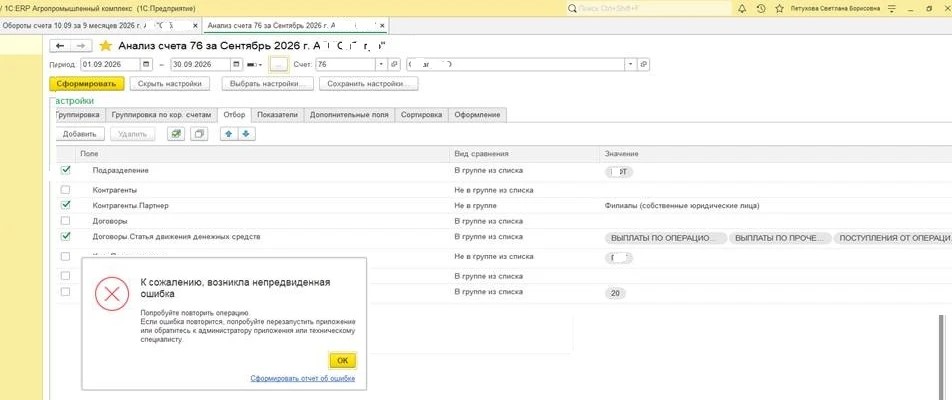Move filter row down with arrow icon
Viewport: 952px width, 400px height.
pyautogui.click(x=246, y=134)
